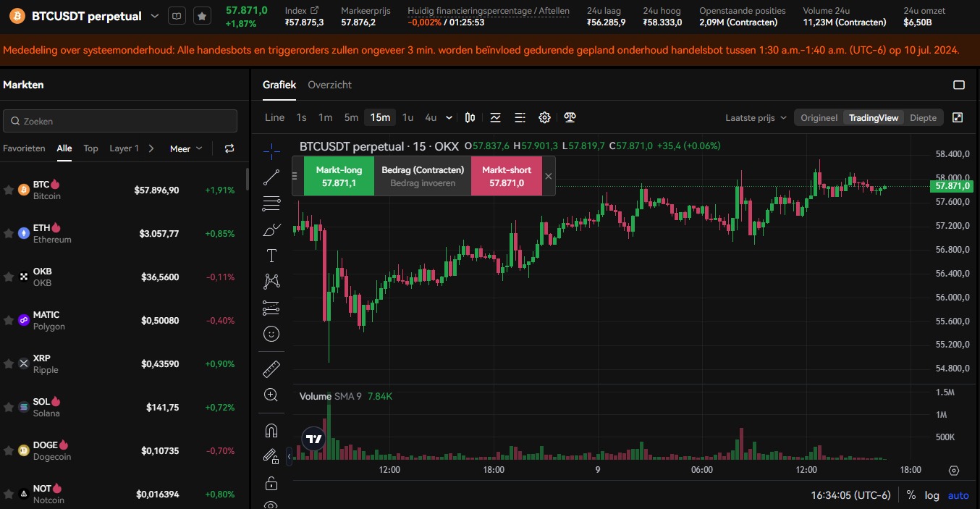Expand more timeframe intervals dropdown
This screenshot has height=509, width=980.
449,117
